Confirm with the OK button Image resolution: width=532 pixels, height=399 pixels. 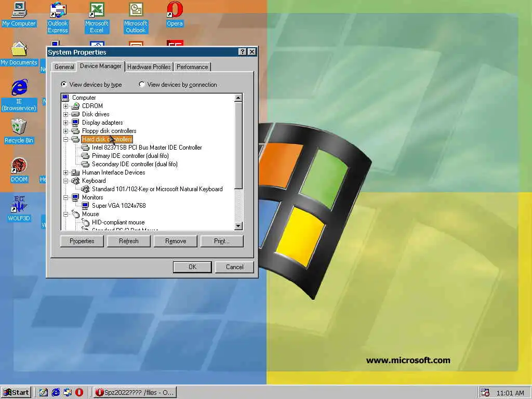[192, 267]
